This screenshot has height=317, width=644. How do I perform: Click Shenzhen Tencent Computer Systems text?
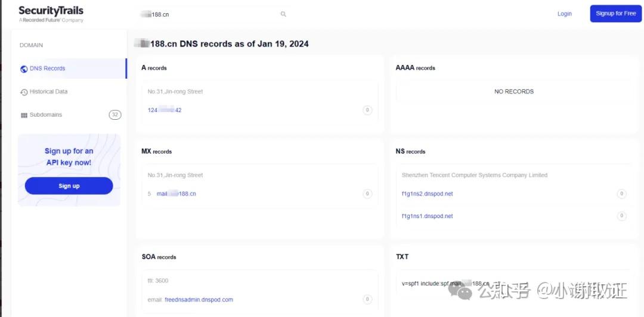[x=475, y=175]
